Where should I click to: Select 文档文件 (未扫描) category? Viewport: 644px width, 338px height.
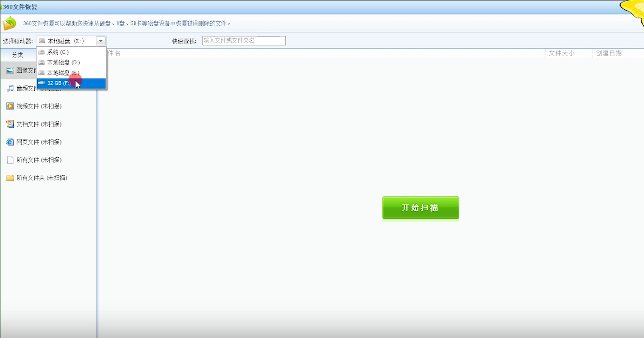48,124
